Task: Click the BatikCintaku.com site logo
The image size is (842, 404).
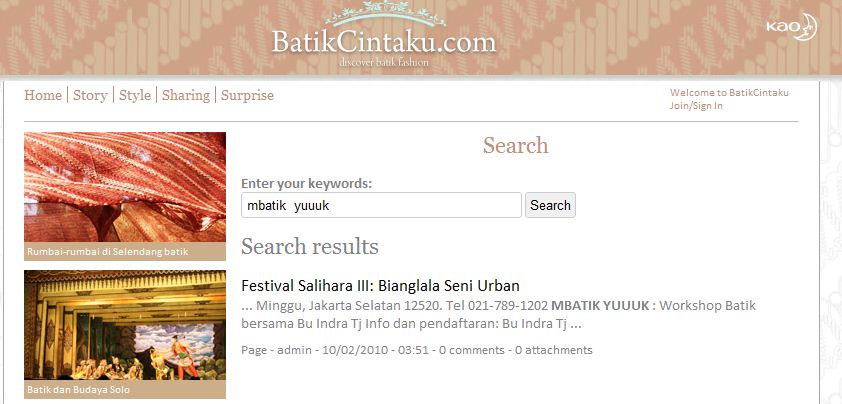Action: [x=383, y=41]
